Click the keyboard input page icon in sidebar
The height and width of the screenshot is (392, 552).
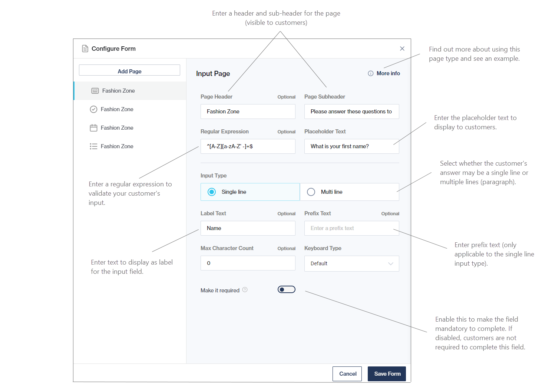[x=95, y=91]
